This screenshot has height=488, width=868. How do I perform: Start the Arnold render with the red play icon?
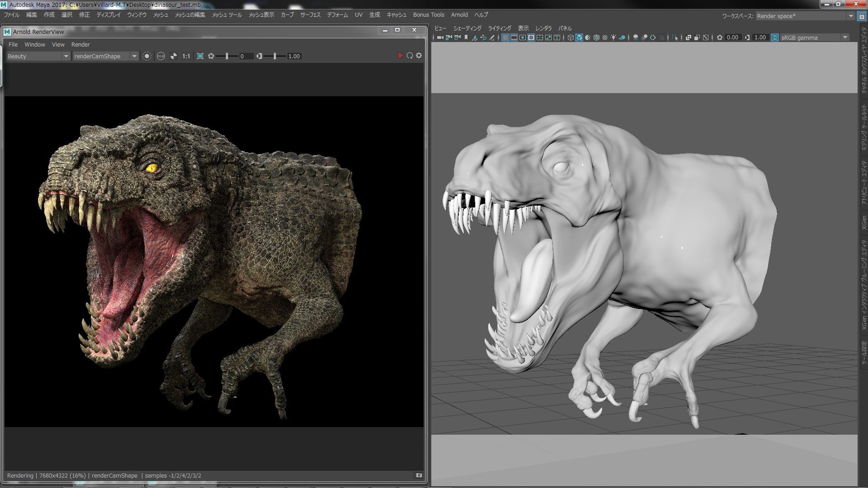point(400,56)
